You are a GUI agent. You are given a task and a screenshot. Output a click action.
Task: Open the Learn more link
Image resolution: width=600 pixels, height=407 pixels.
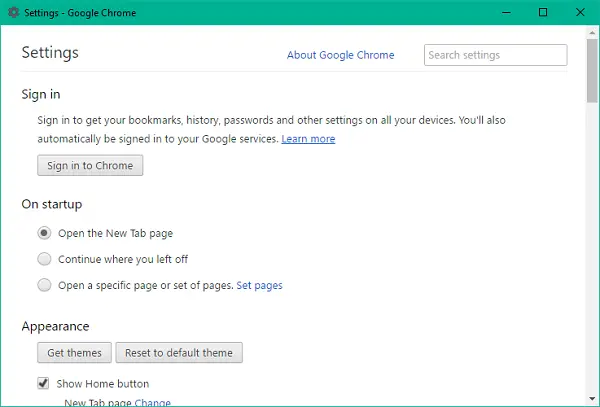308,139
